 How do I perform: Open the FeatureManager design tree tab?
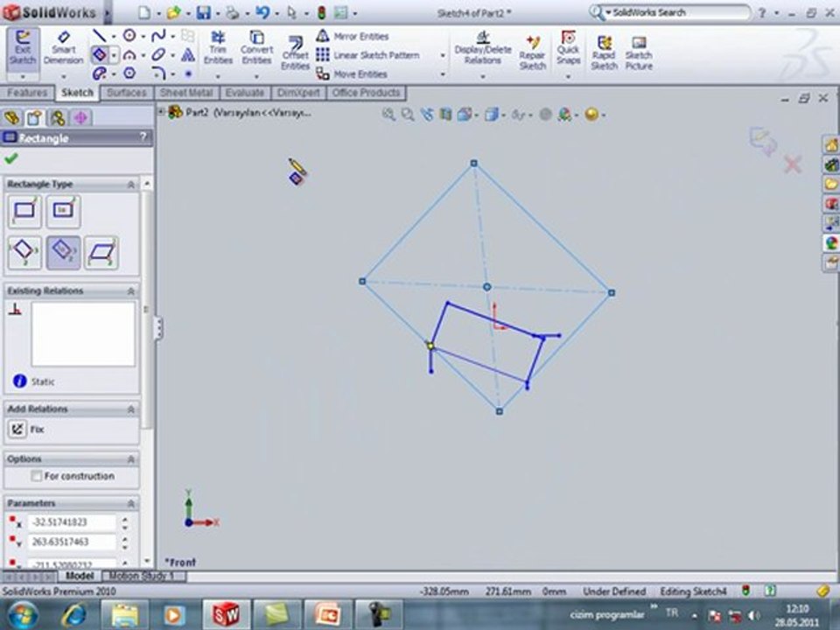(11, 117)
